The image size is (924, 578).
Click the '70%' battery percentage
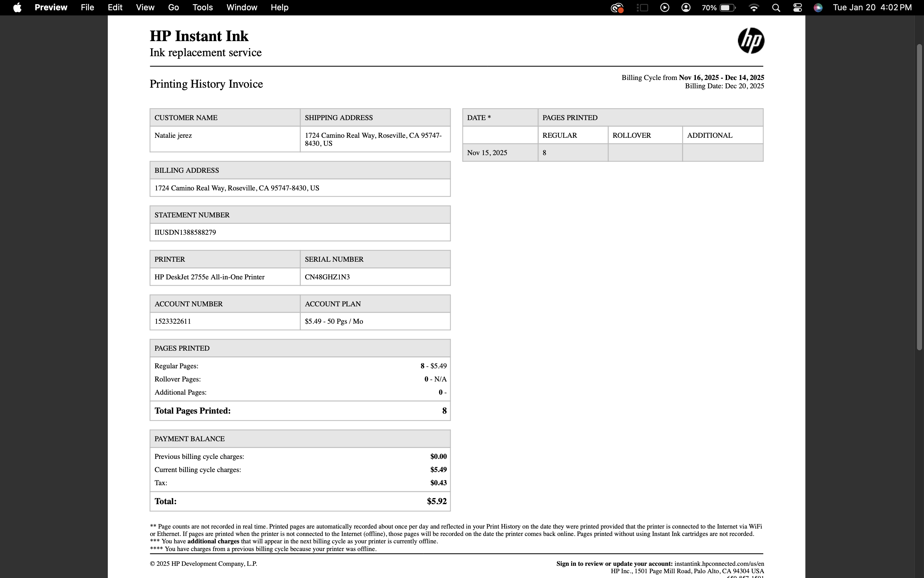709,8
